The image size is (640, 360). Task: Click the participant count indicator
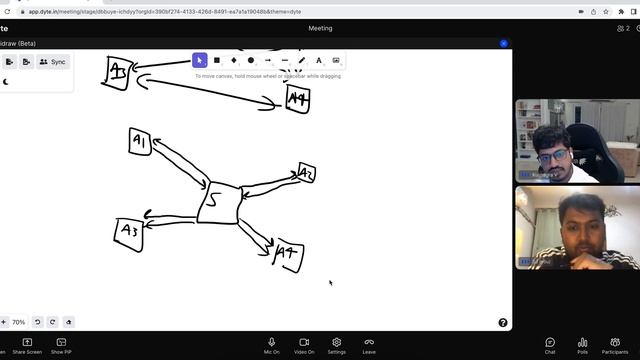(623, 29)
